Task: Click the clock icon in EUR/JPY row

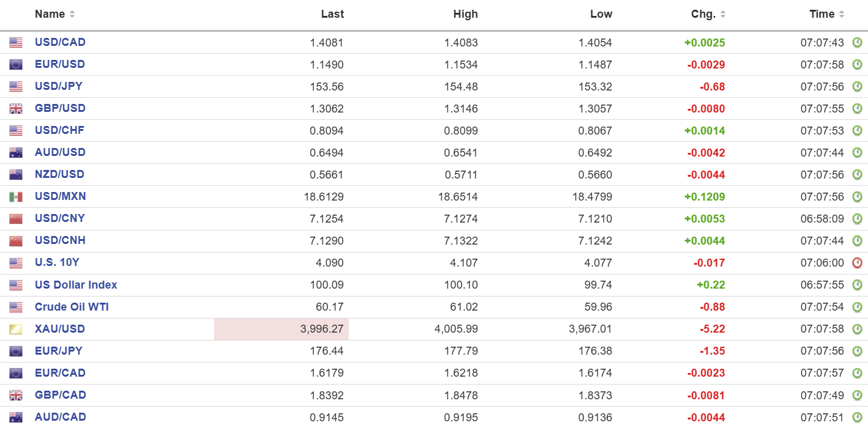Action: (857, 351)
